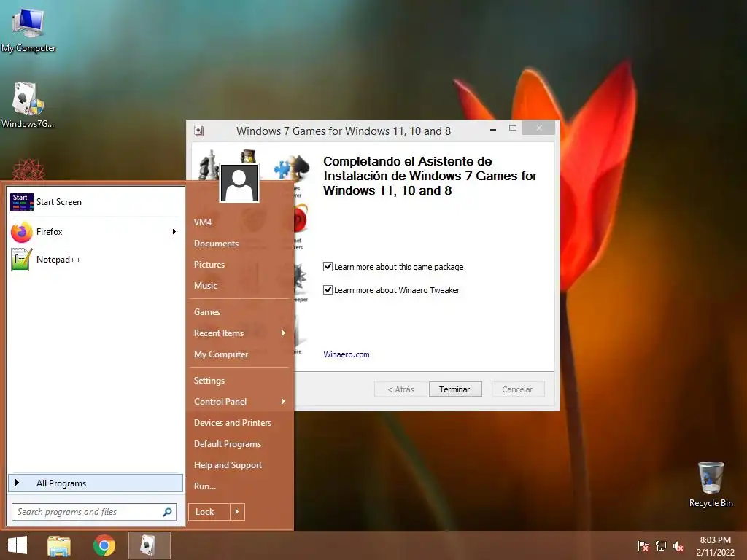This screenshot has height=560, width=747.
Task: Expand All Programs list
Action: point(96,483)
